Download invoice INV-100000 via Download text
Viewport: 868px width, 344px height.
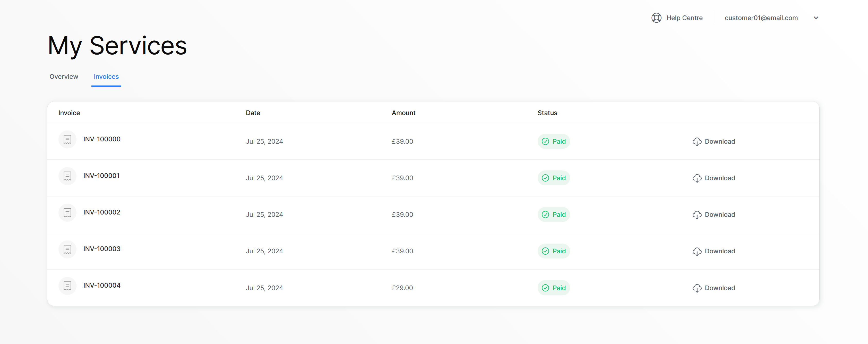(720, 142)
